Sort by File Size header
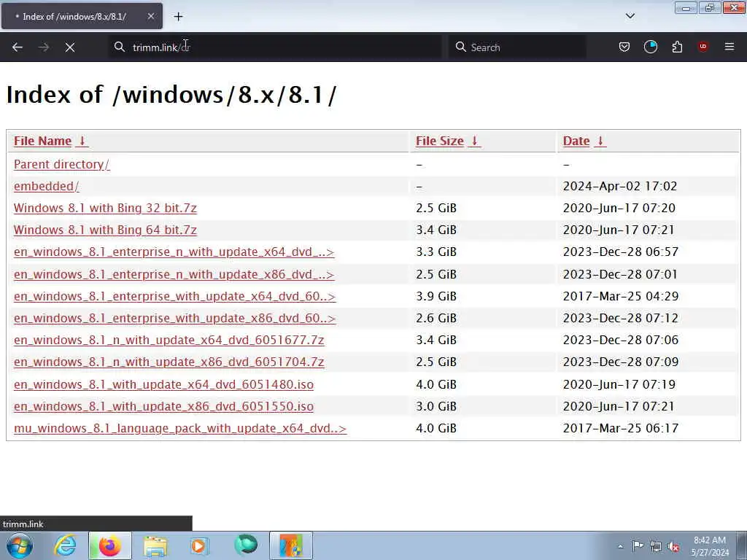 pyautogui.click(x=440, y=141)
